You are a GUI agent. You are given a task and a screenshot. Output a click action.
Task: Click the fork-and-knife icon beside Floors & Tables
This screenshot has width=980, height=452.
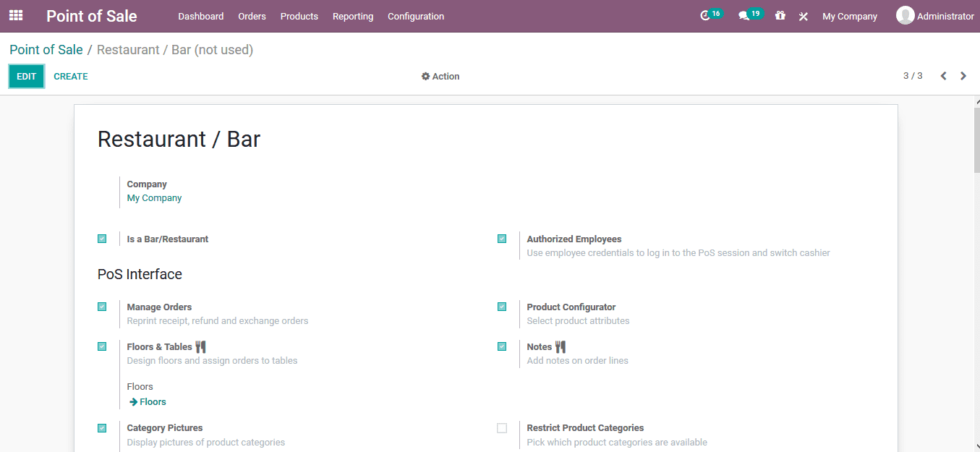200,346
